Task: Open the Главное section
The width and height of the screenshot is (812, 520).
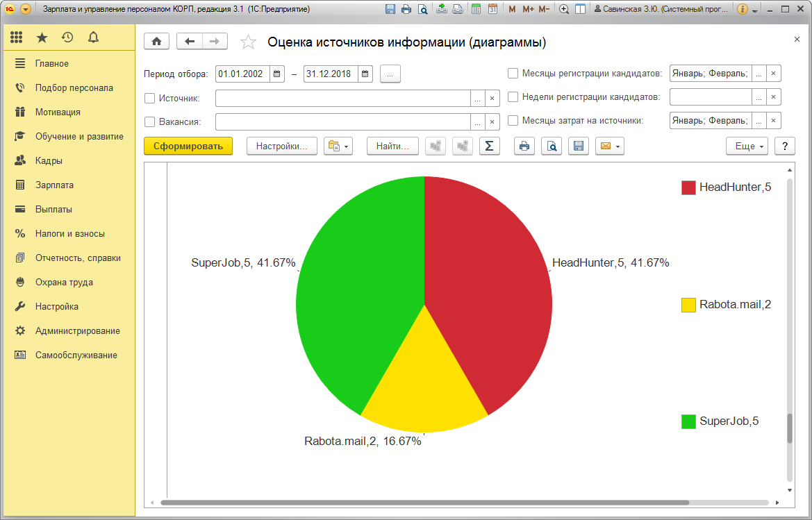Action: click(69, 64)
